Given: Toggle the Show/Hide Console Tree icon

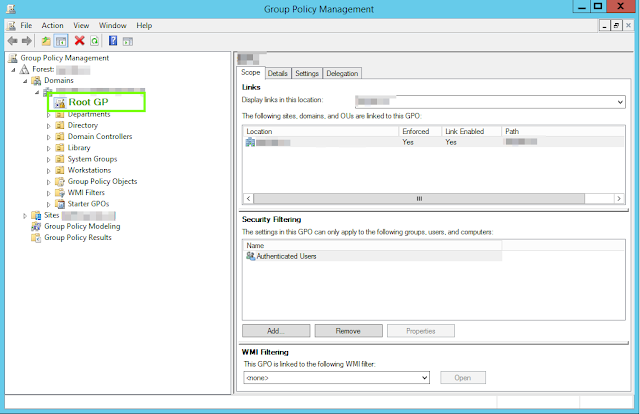Looking at the screenshot, I should point(61,41).
